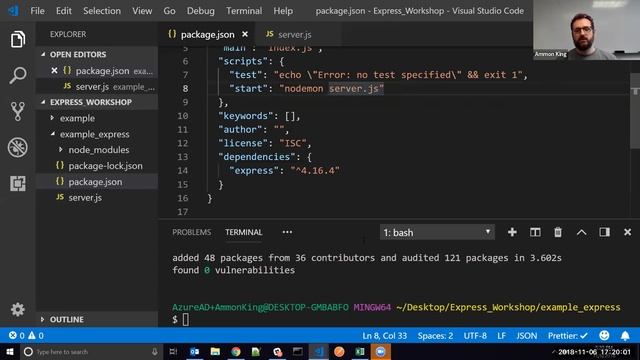Open the terminal selector dropdown '1: bash'
The image size is (640, 360).
[x=437, y=232]
